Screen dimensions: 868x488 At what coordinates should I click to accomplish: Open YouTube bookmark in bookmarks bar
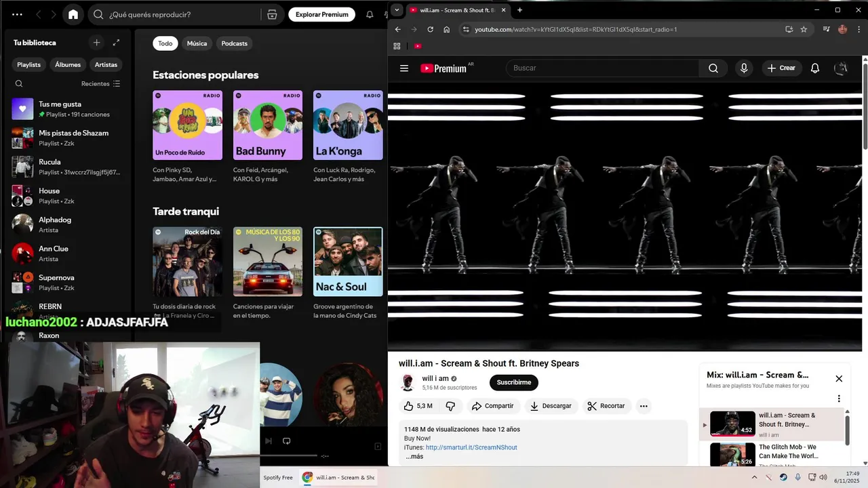click(x=418, y=46)
